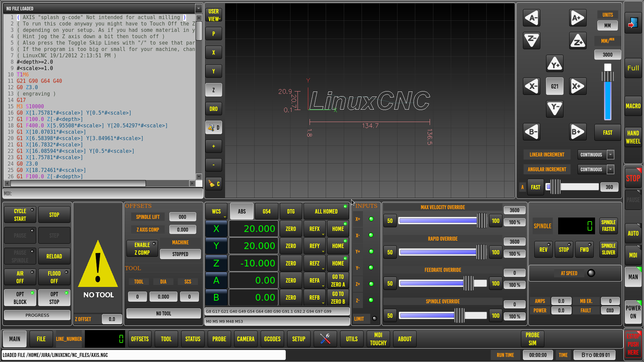
Task: Select Z view button
Action: click(214, 90)
